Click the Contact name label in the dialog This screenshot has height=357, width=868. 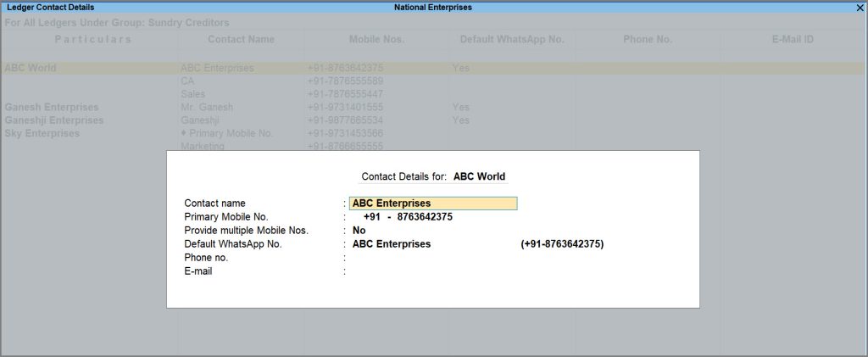214,204
